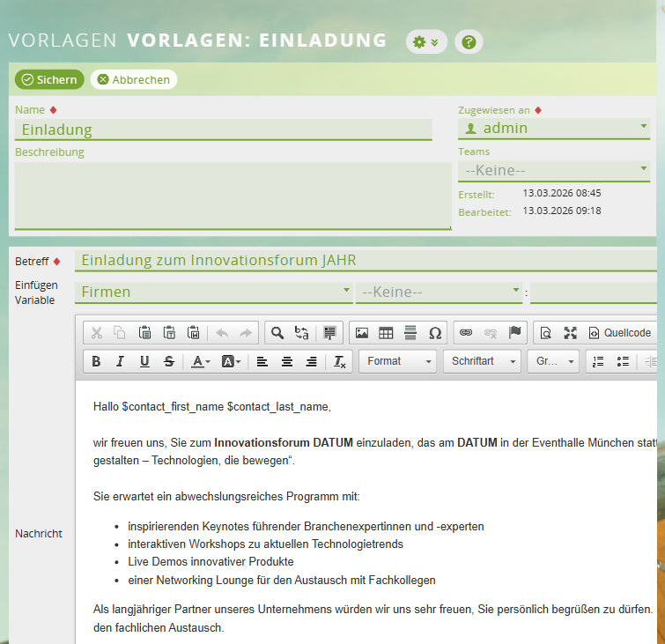The height and width of the screenshot is (644, 665).
Task: Maximize the editor with the fullscreen icon
Action: point(570,333)
